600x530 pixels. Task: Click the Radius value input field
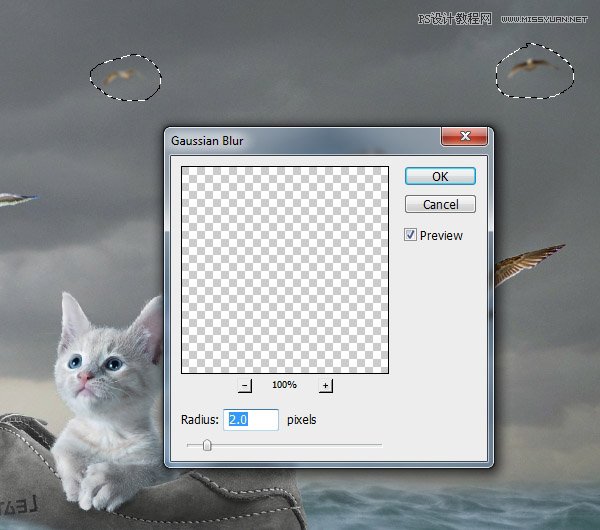(252, 420)
